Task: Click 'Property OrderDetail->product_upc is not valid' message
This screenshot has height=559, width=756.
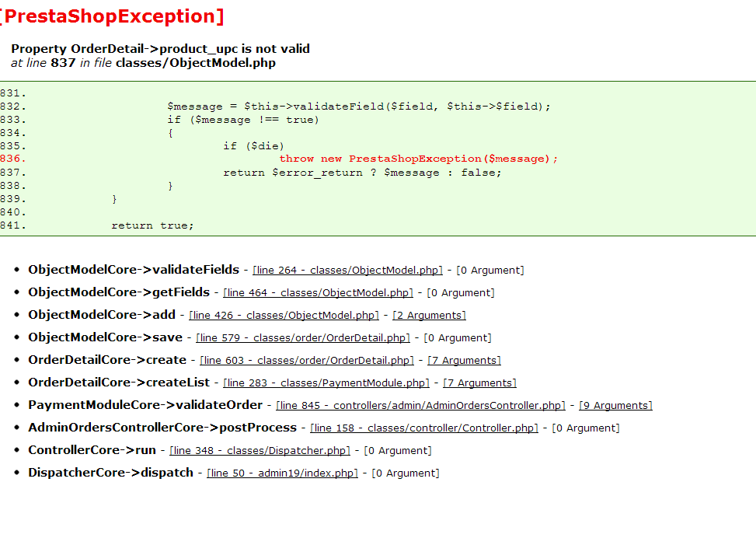Action: pos(160,49)
